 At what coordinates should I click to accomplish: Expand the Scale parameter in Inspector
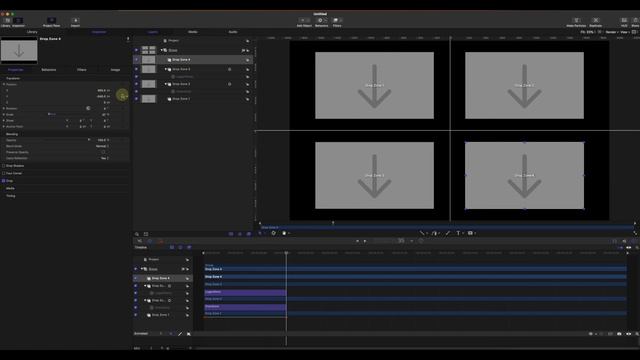click(4, 115)
